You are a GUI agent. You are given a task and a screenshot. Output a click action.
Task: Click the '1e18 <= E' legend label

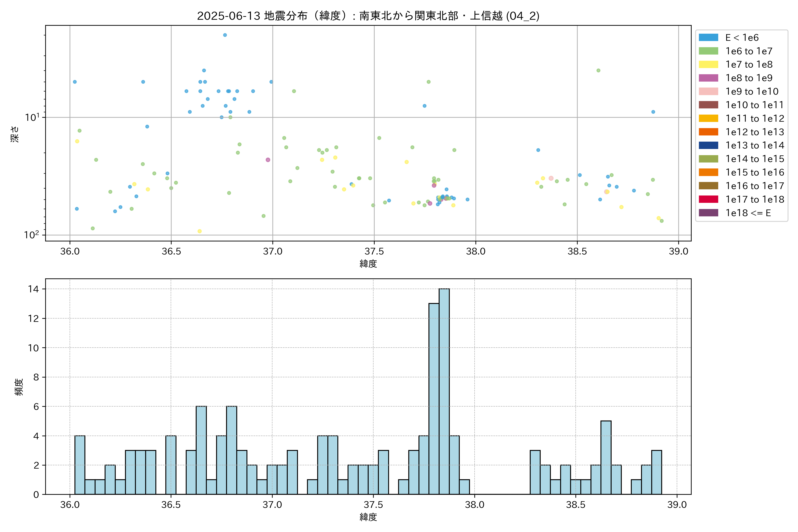point(748,213)
